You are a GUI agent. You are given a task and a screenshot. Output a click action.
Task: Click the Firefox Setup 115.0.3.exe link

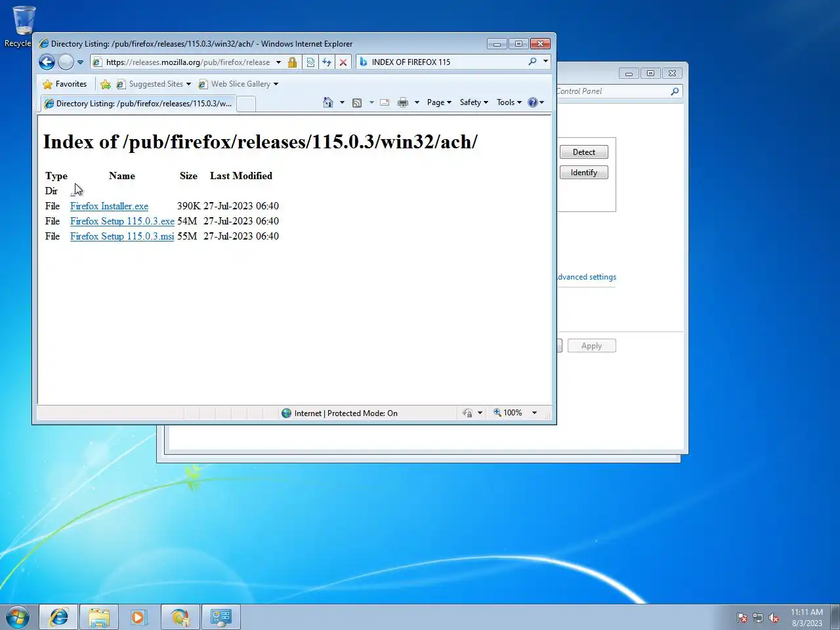coord(122,221)
